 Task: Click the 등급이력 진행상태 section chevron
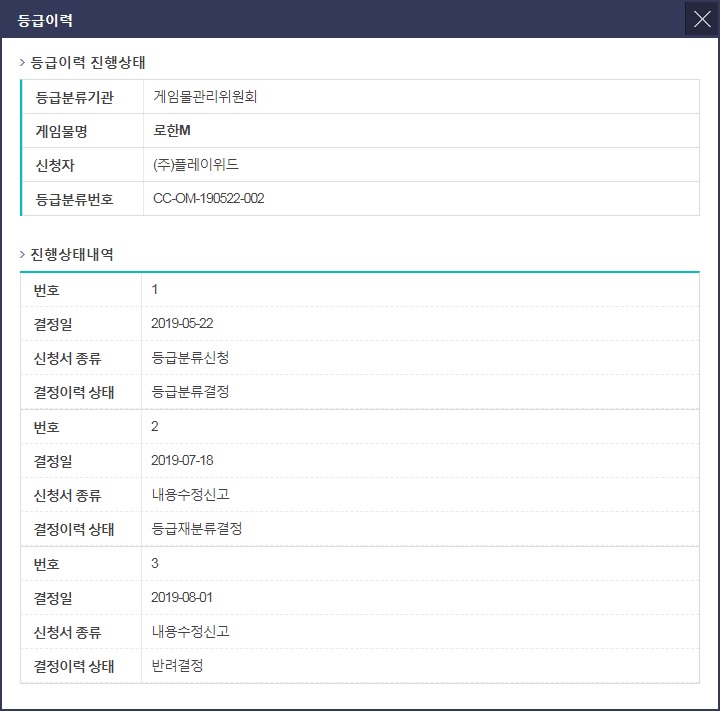click(22, 63)
